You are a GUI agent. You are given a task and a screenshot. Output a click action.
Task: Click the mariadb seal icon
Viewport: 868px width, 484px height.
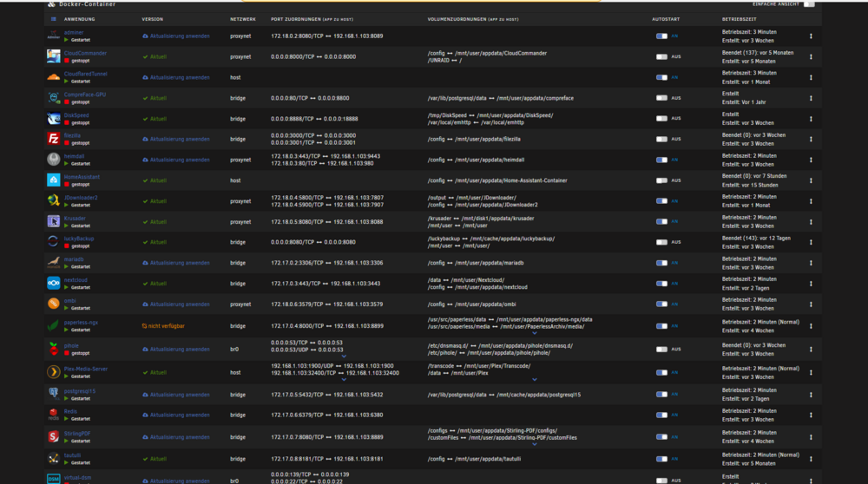[x=53, y=263]
